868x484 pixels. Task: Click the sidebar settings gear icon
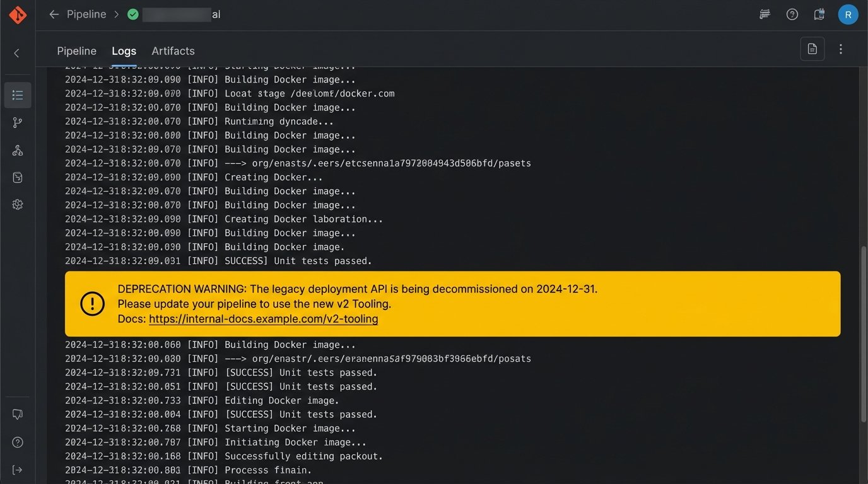coord(18,204)
